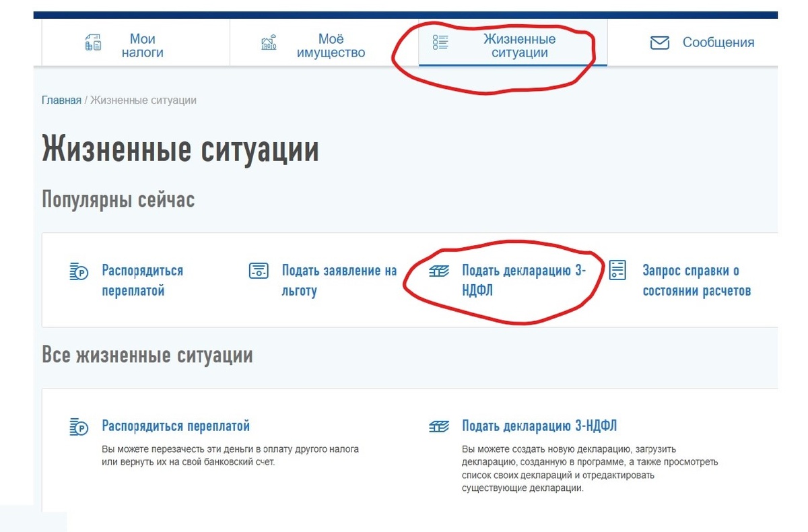Click the Сообщения envelope icon
Viewport: 808px width, 532px height.
tap(659, 42)
